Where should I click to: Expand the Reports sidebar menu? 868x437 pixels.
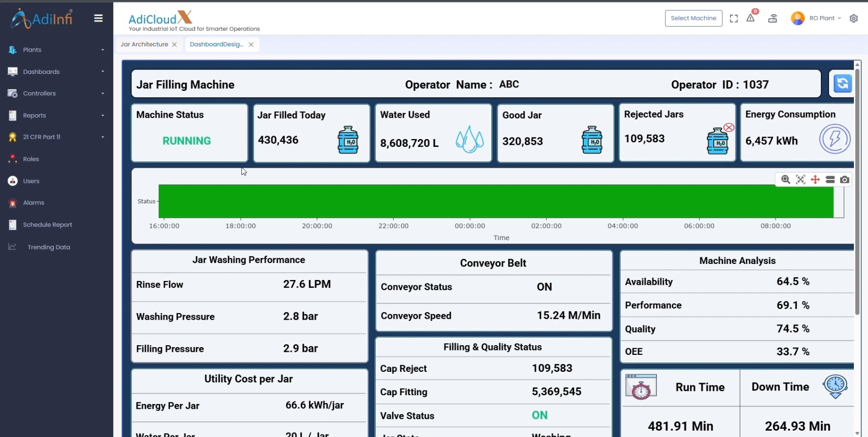[56, 115]
